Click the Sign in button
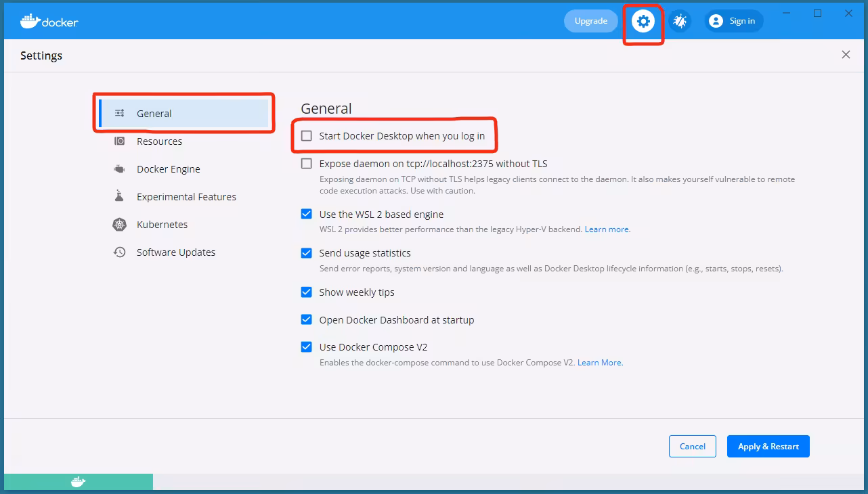This screenshot has height=494, width=868. point(734,21)
